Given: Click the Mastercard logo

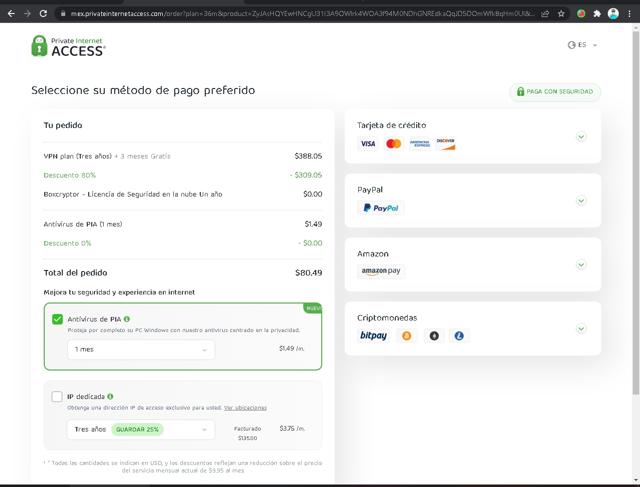Looking at the screenshot, I should tap(394, 144).
